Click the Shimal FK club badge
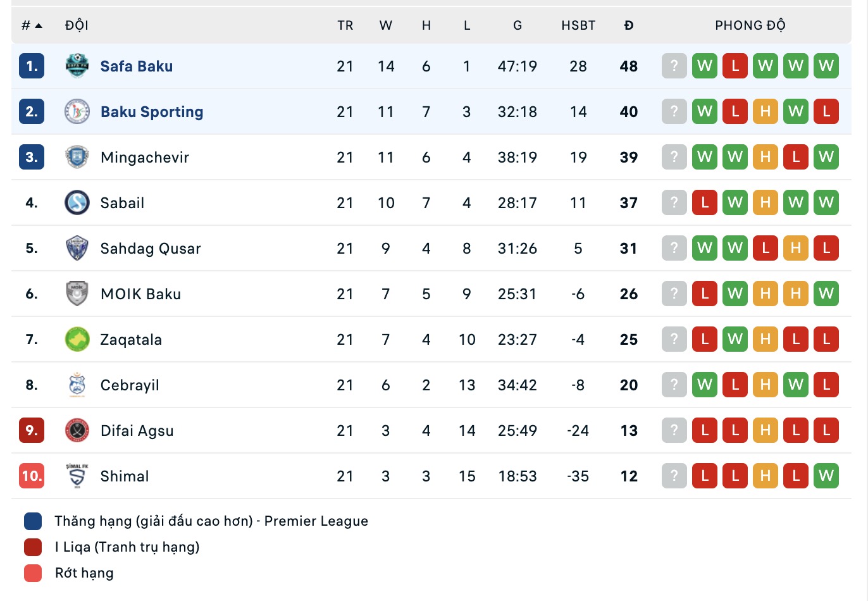 point(76,476)
